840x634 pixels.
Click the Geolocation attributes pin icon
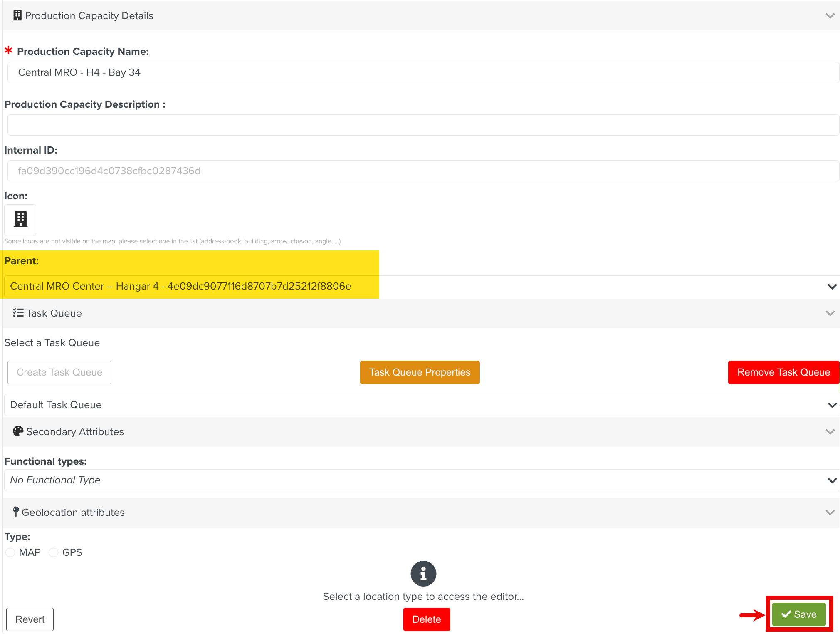pyautogui.click(x=16, y=512)
